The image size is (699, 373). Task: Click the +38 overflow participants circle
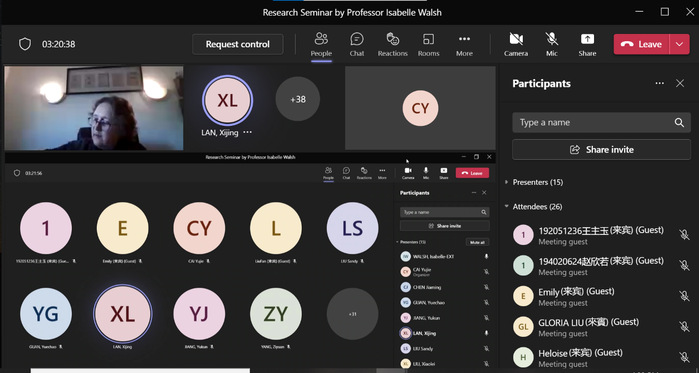point(298,99)
